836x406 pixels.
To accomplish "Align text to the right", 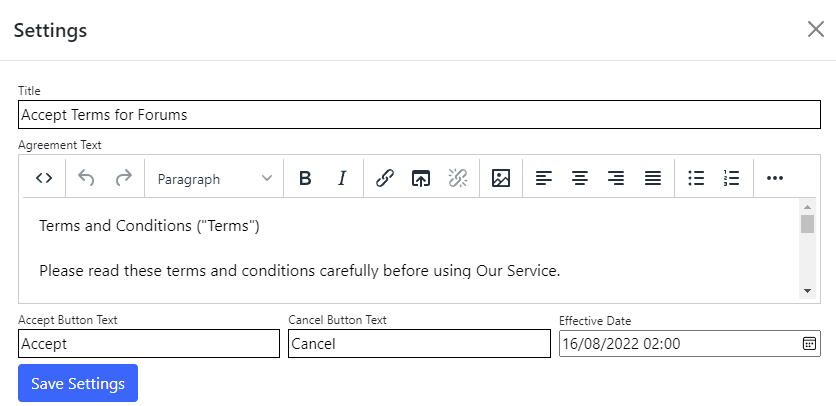I will pyautogui.click(x=616, y=179).
